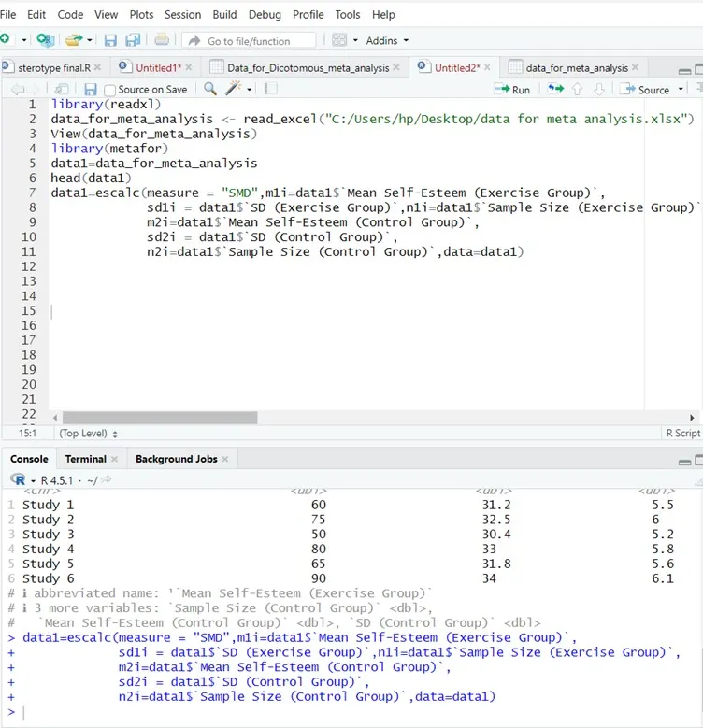This screenshot has height=728, width=703.
Task: Click the view working directory arrow icon
Action: (107, 479)
